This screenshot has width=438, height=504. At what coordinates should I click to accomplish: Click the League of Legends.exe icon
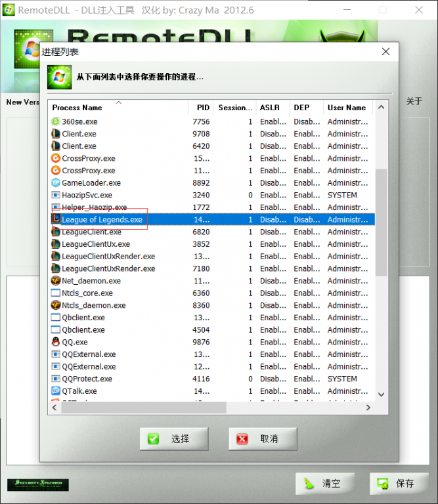[x=56, y=219]
